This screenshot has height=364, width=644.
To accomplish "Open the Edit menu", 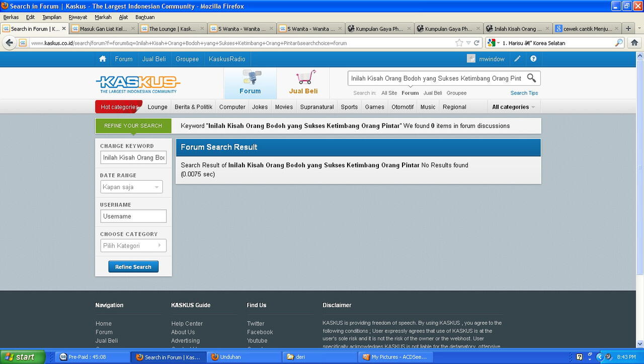I will coord(30,17).
